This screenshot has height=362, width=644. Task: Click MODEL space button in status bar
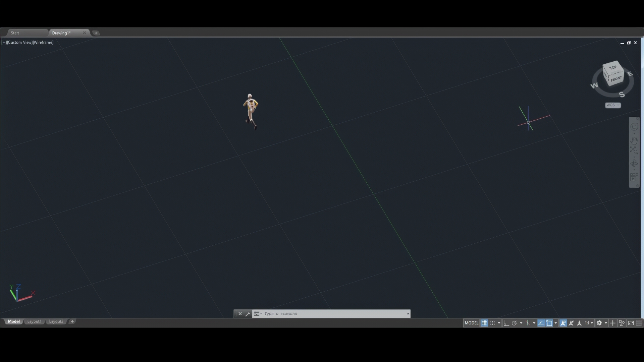(471, 323)
